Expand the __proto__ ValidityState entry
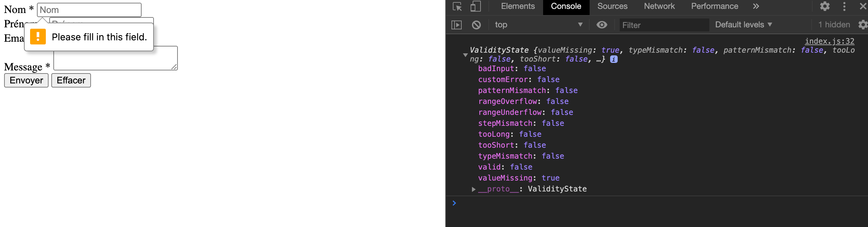Viewport: 868px width, 227px height. (473, 189)
